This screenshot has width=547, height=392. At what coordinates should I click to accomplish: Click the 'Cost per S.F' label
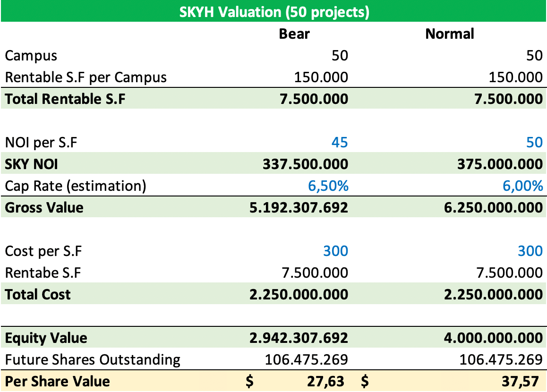(43, 251)
